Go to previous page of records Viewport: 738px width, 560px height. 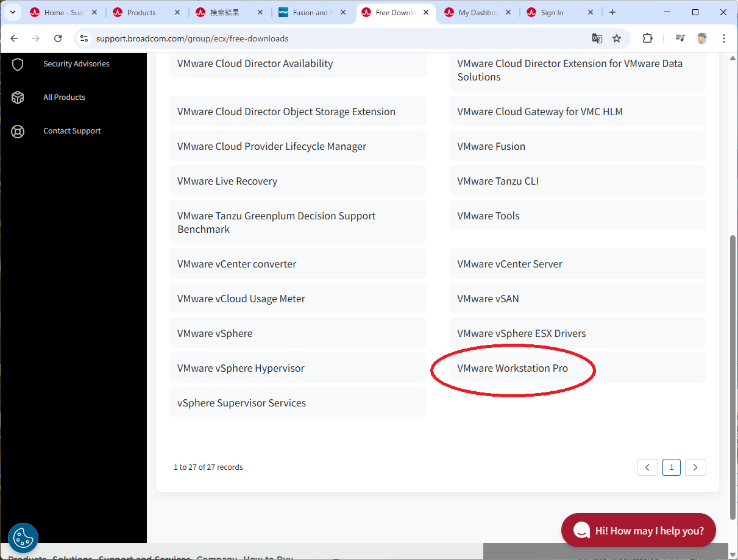pyautogui.click(x=647, y=467)
